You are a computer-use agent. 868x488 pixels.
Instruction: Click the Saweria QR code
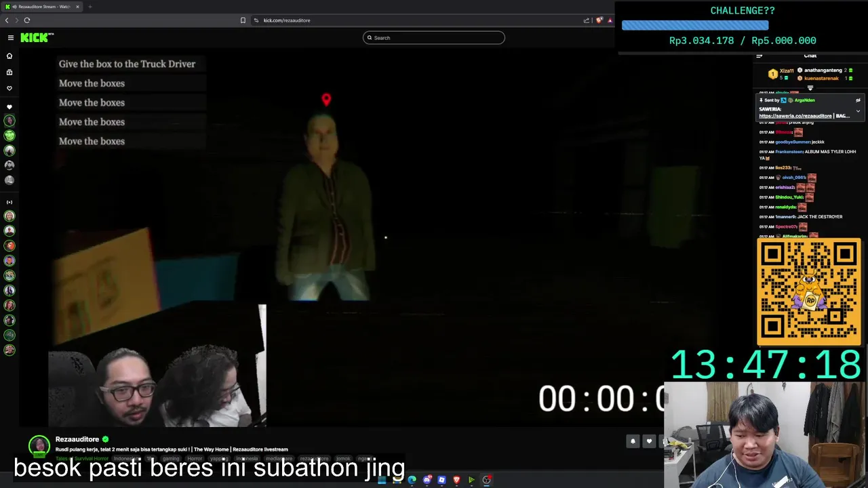point(809,291)
